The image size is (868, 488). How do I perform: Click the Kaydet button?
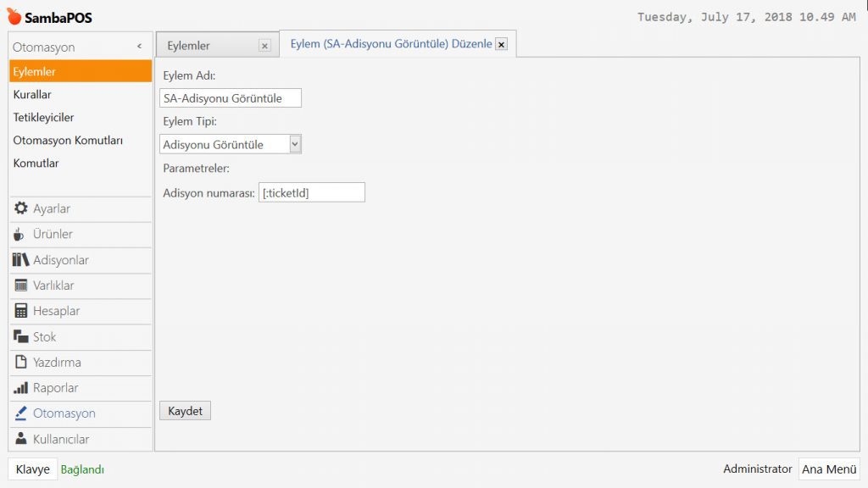(x=185, y=411)
